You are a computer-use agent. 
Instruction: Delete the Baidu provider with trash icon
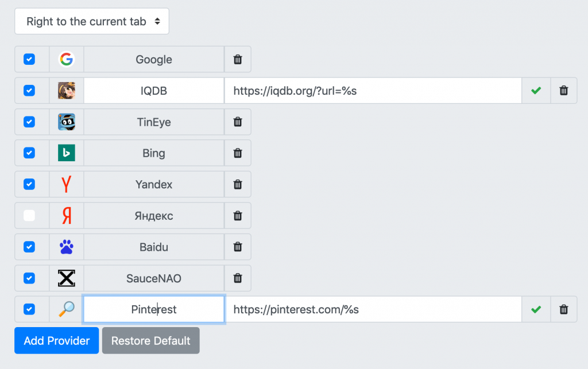pos(238,247)
